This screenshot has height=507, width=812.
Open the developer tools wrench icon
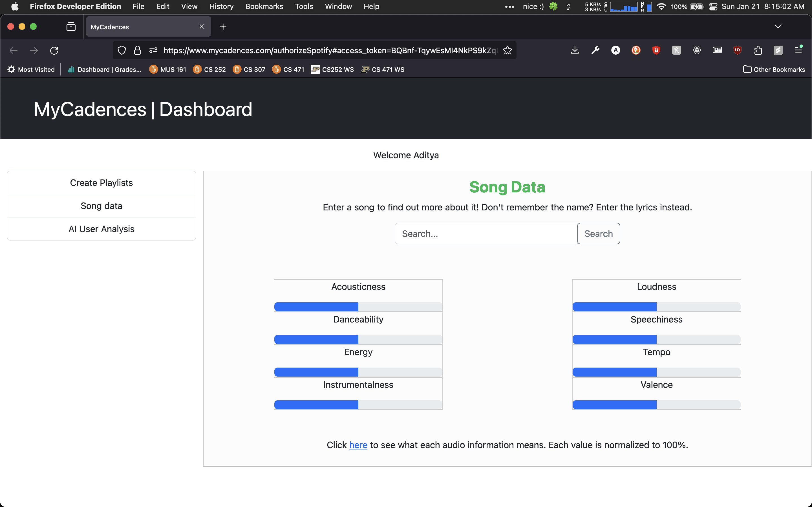(x=595, y=50)
